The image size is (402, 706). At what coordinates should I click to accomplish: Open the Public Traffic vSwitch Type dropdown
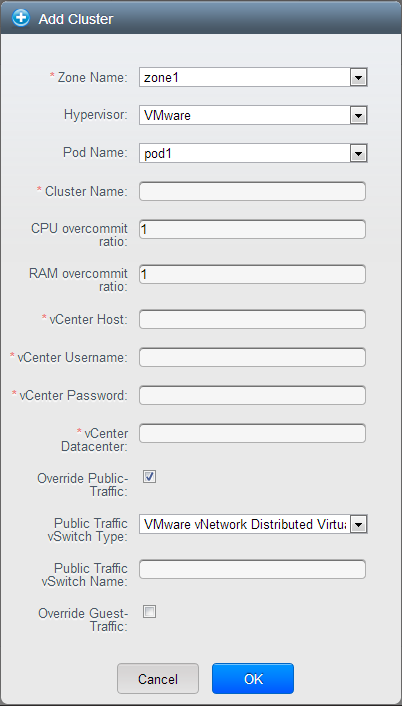click(253, 524)
